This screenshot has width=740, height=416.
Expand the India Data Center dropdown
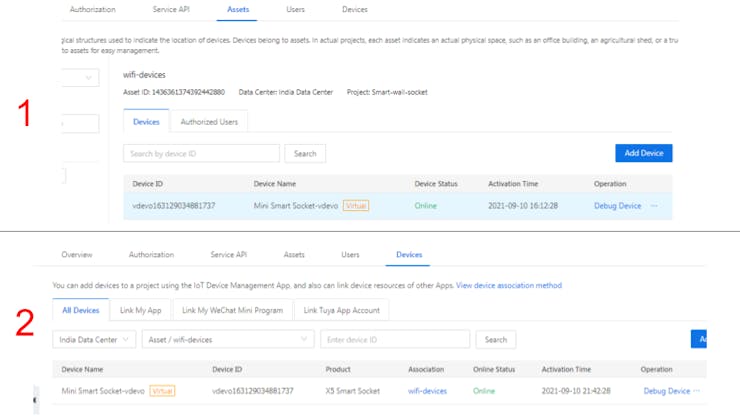(x=94, y=340)
